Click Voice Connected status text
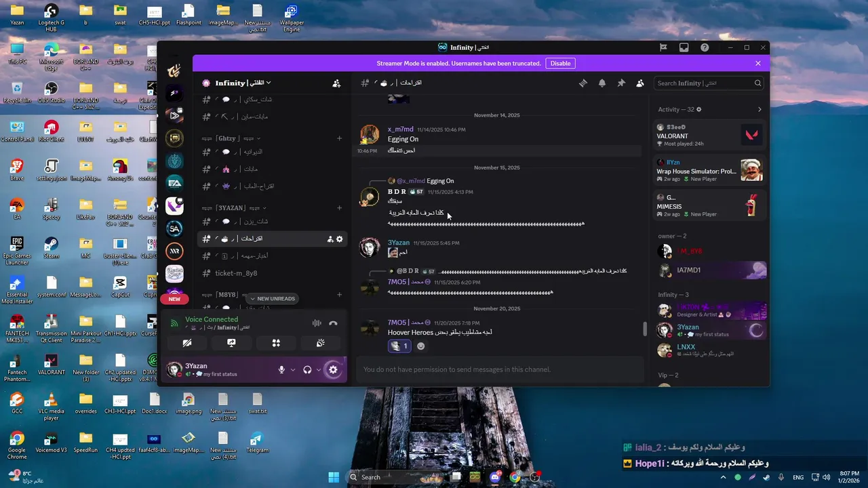 coord(212,319)
